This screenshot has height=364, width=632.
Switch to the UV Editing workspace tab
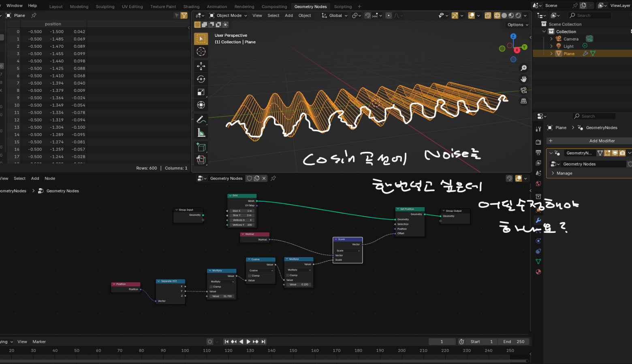[x=132, y=6]
